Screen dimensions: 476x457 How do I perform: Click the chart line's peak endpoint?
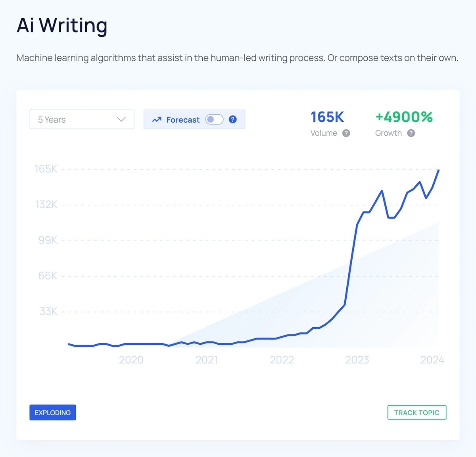(438, 170)
